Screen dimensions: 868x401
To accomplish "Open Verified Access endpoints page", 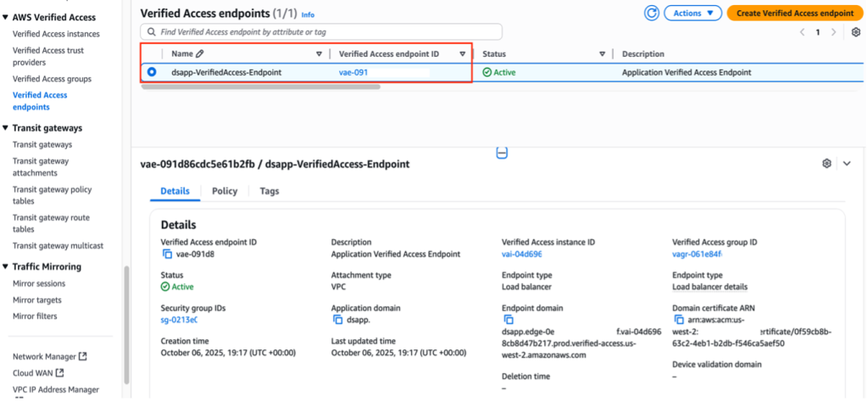I will tap(40, 101).
